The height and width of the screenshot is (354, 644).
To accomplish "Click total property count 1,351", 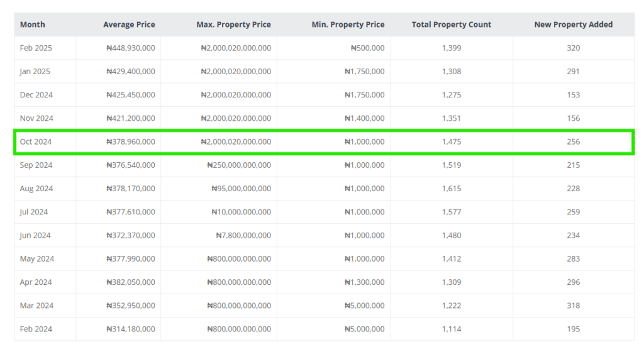I will pyautogui.click(x=452, y=118).
